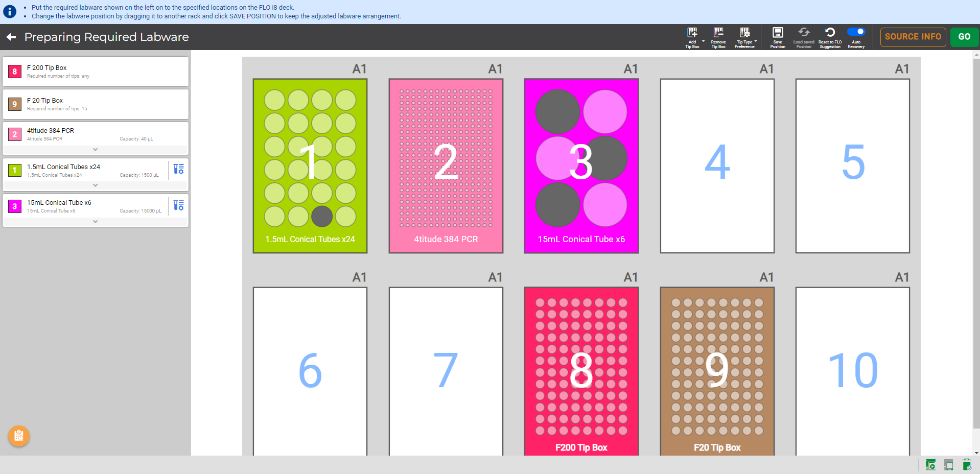The height and width of the screenshot is (474, 980).
Task: Select the F 200 Tip Box list item
Action: [x=96, y=72]
